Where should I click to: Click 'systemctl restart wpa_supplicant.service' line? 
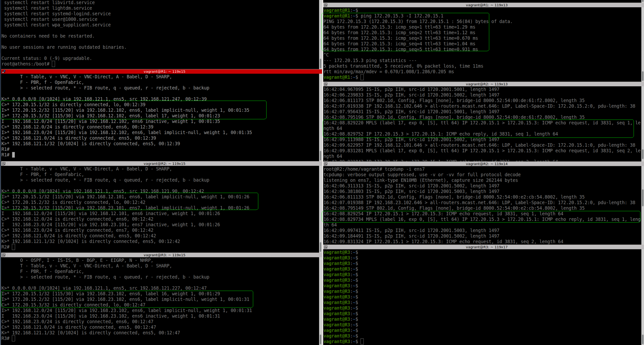click(x=57, y=25)
